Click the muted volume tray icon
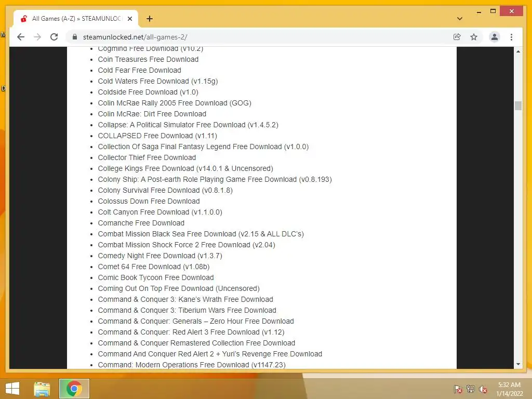 coord(483,389)
